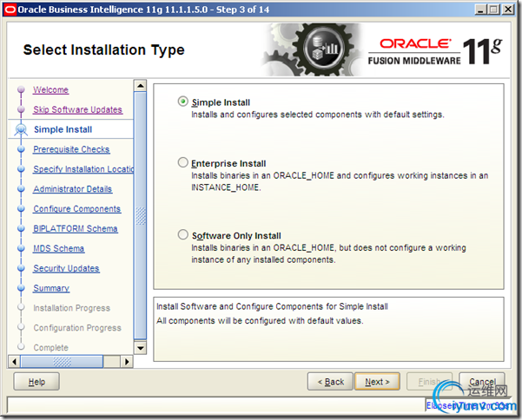Click the Welcome step bullet icon
Screen dimensions: 522x420
(x=22, y=89)
